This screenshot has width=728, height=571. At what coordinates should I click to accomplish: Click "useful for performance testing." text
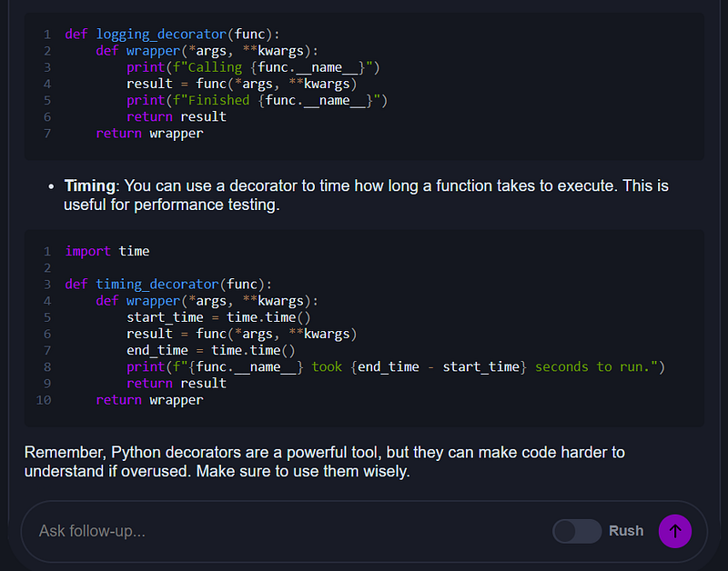pos(172,205)
